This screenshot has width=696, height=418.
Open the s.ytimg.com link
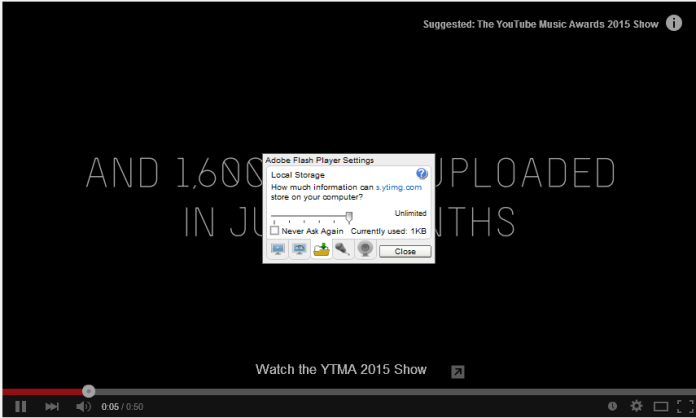pyautogui.click(x=399, y=187)
